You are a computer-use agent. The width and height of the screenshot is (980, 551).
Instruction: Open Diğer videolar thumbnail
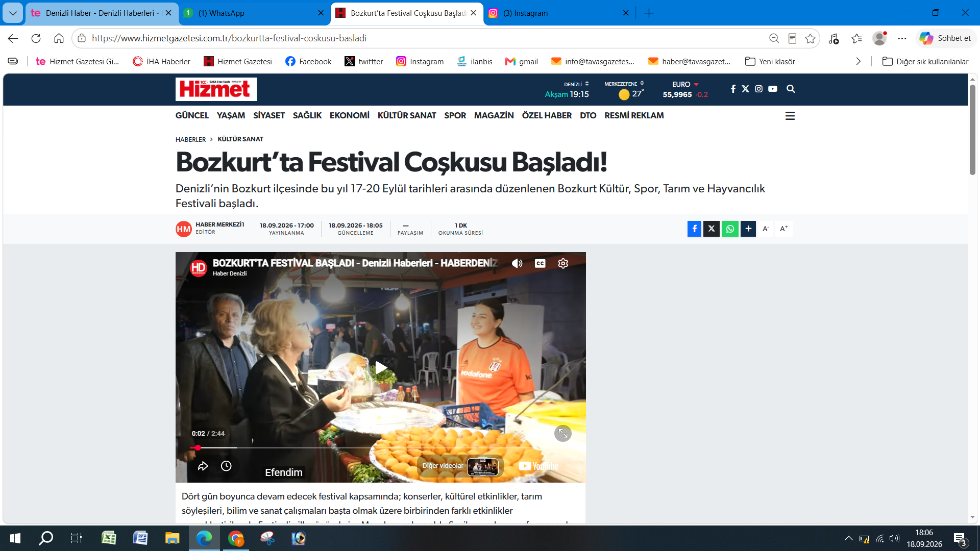click(483, 466)
